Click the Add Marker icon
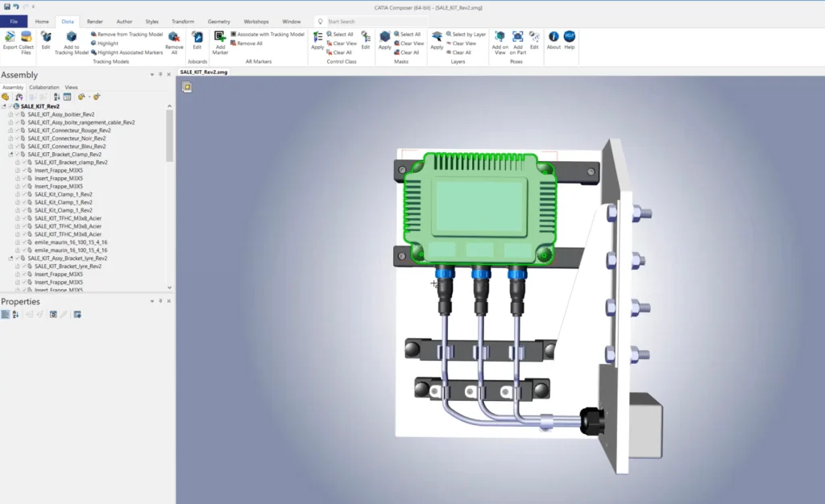Screen dimensions: 825x504 point(220,38)
